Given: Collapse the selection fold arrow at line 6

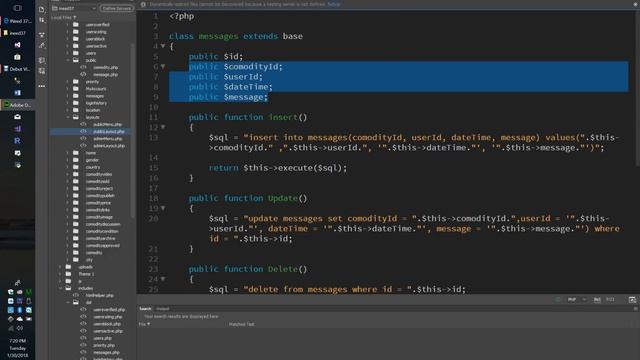Looking at the screenshot, I should (163, 66).
